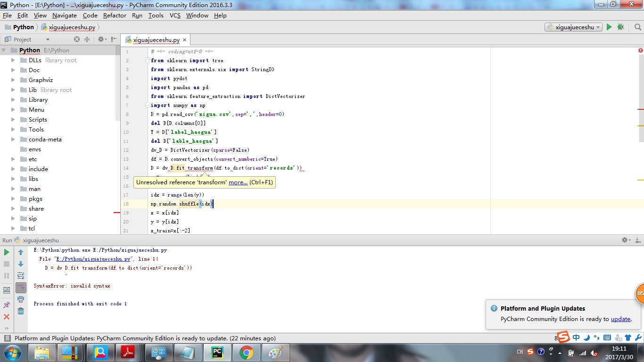Toggle Chinese input mode 中 icon
Image resolution: width=644 pixels, height=362 pixels.
pyautogui.click(x=576, y=337)
